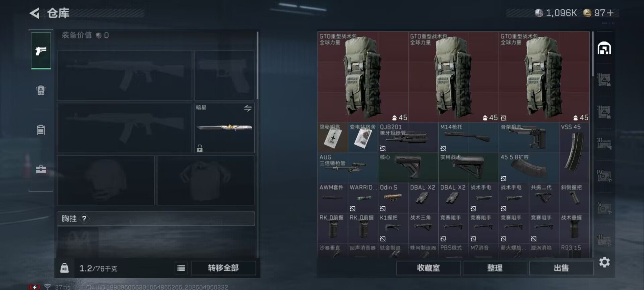Swap the 暗星 knife using arrows icon

248,108
